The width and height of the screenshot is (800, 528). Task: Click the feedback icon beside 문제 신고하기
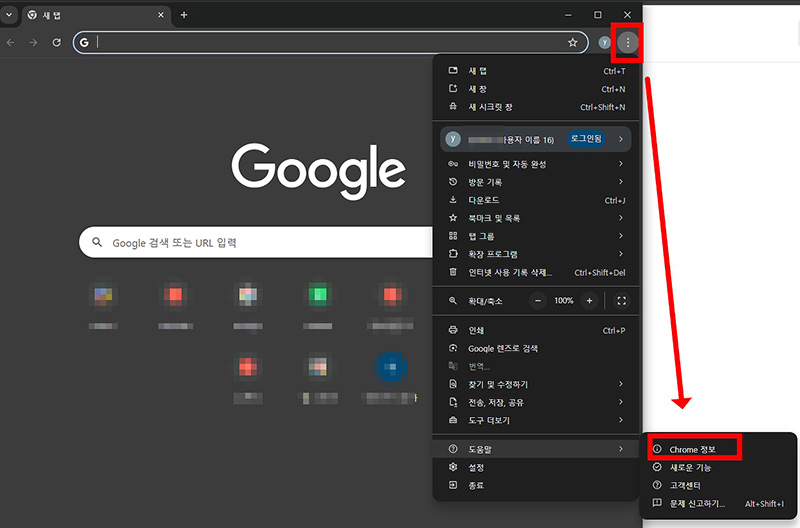pos(657,503)
